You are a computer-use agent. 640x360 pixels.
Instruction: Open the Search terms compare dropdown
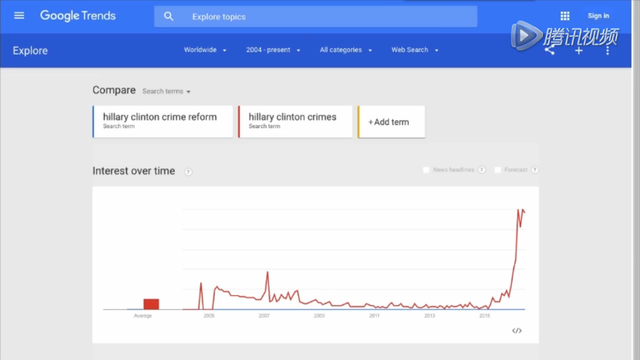pos(166,91)
